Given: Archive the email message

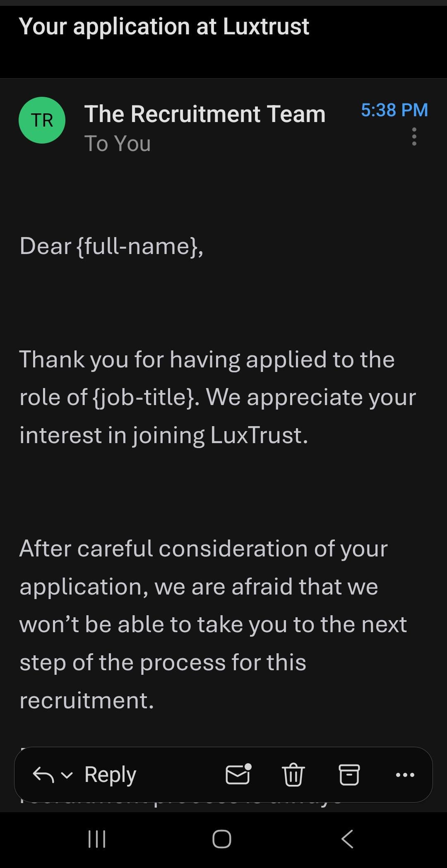Looking at the screenshot, I should click(349, 774).
